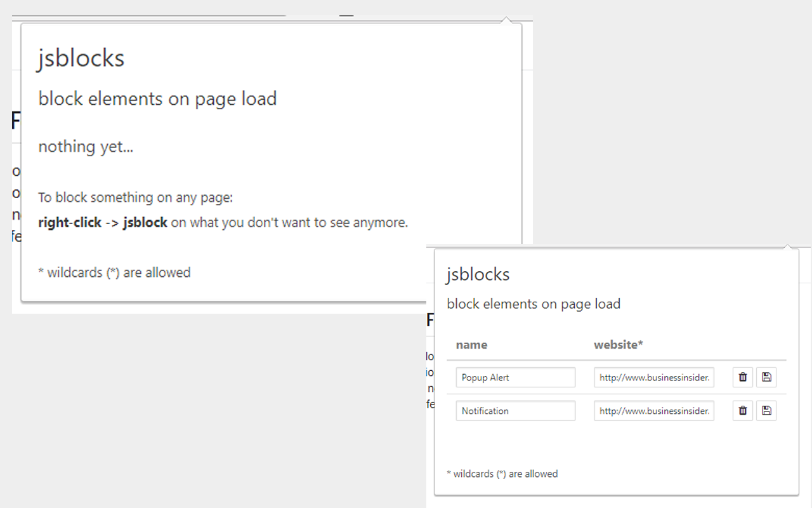Click the wildcards allowed note
This screenshot has width=812, height=508.
502,473
